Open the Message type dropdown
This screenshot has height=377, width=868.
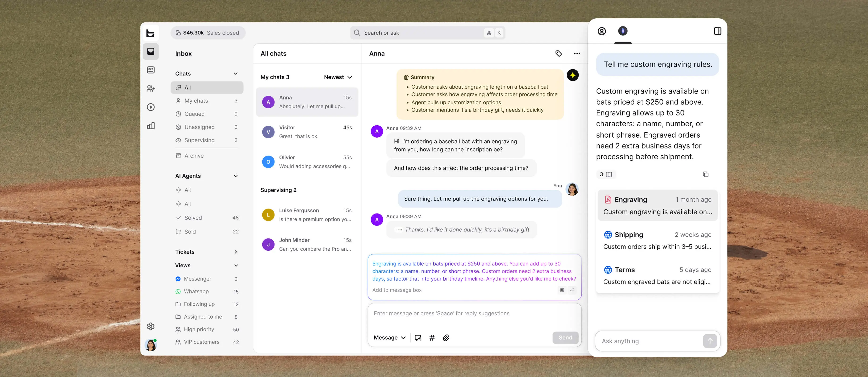point(389,338)
